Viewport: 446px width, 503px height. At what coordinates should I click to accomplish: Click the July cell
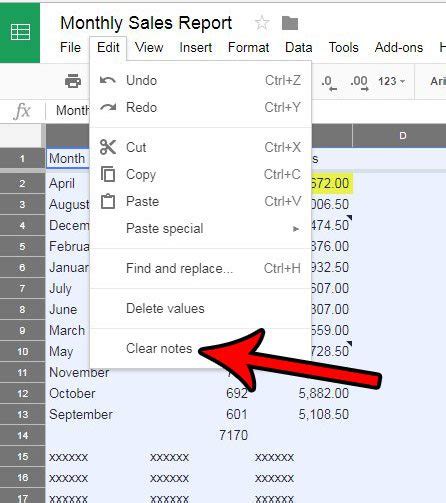pyautogui.click(x=68, y=289)
